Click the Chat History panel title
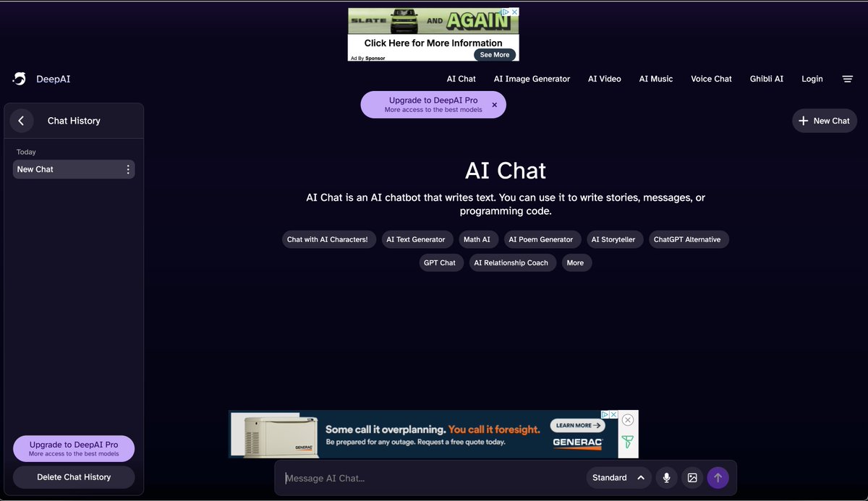This screenshot has height=501, width=868. tap(74, 121)
